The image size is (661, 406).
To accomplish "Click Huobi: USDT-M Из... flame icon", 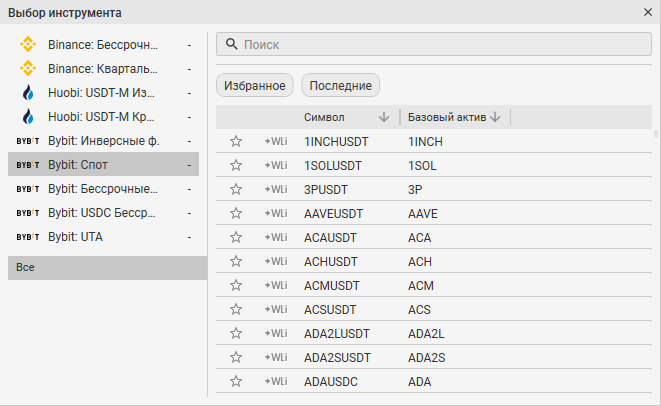I will (28, 92).
